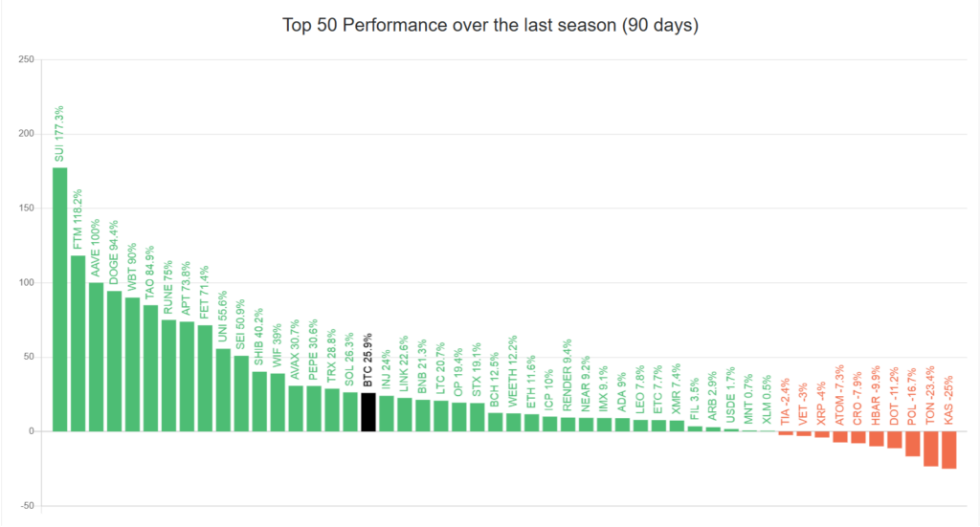Click the 250 y-axis tick label

click(x=27, y=60)
